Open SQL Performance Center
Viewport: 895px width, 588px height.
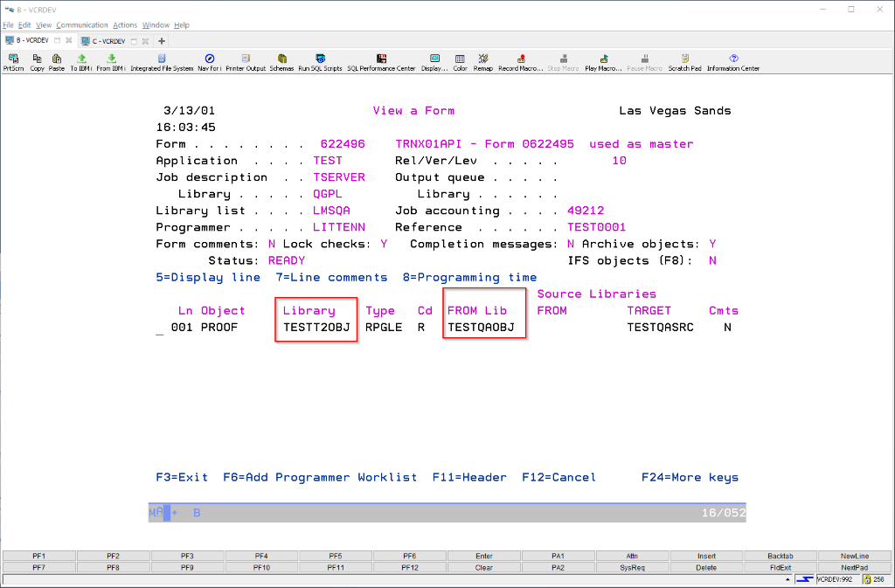(x=381, y=62)
